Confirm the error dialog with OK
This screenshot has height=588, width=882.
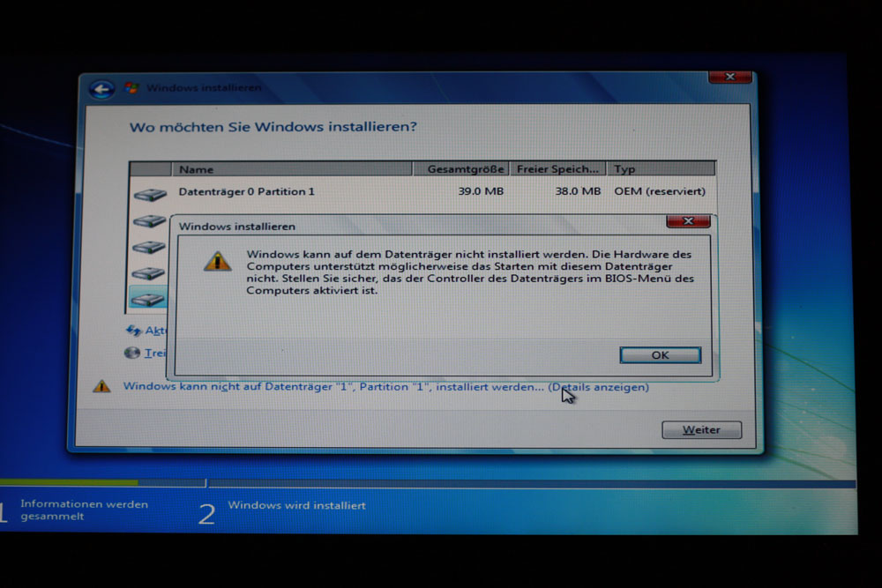[661, 355]
